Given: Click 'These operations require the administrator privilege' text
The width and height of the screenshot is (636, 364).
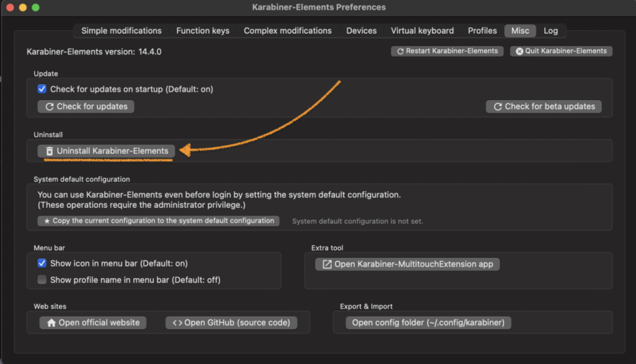Looking at the screenshot, I should click(142, 205).
